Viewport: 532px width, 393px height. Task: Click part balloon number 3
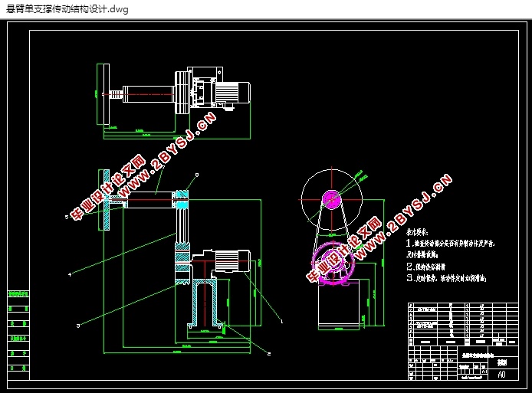pyautogui.click(x=78, y=326)
